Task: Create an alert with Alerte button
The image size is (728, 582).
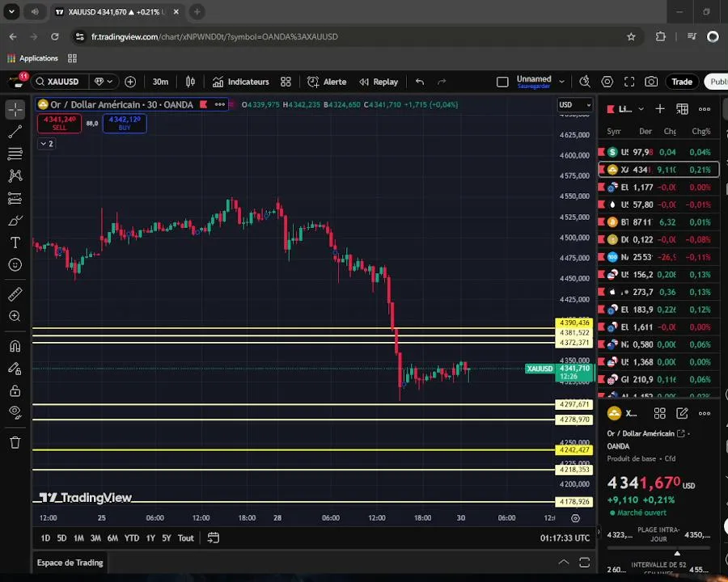Action: pyautogui.click(x=327, y=82)
